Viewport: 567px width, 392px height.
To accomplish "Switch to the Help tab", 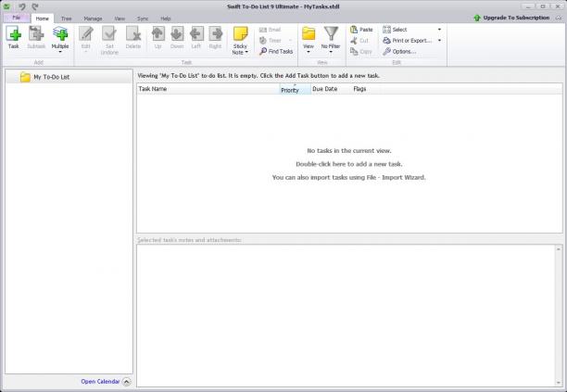I will [x=166, y=19].
